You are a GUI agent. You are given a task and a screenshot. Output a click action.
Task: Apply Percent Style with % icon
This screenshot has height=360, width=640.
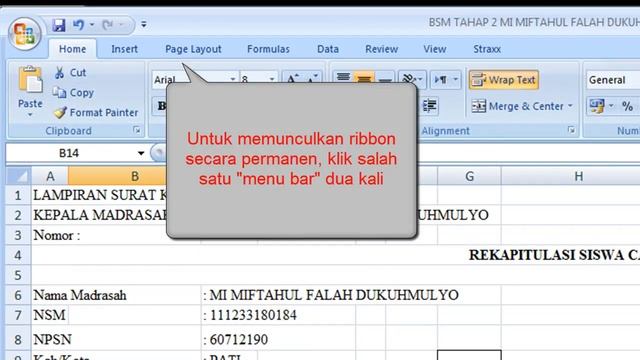[x=627, y=107]
